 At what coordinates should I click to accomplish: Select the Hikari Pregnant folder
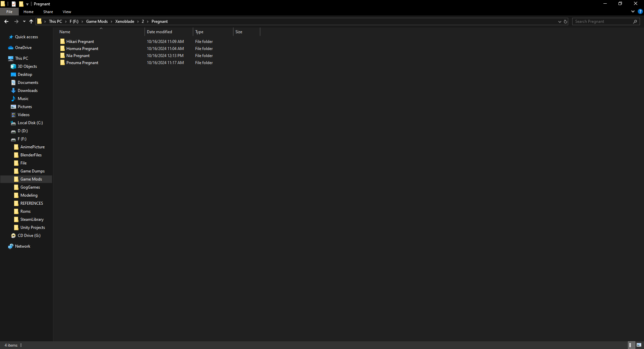(80, 42)
